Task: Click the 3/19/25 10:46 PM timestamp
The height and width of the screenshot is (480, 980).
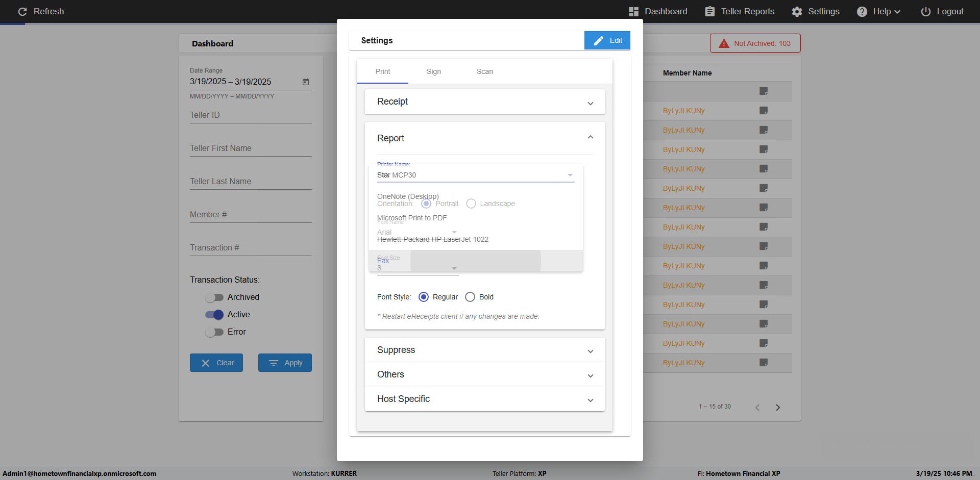Action: pos(944,473)
